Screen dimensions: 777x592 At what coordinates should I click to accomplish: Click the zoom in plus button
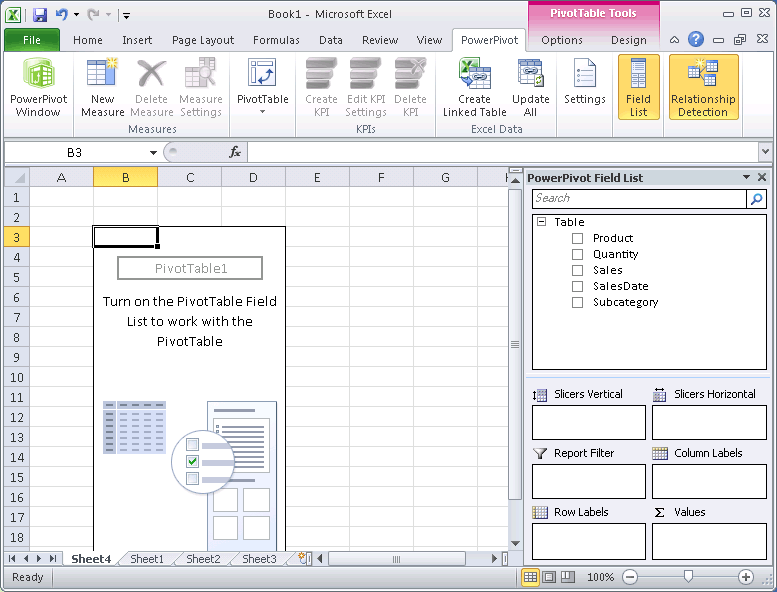(x=745, y=577)
